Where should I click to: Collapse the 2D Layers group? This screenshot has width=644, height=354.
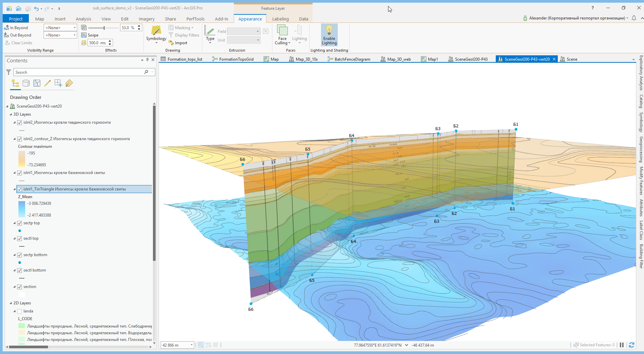pyautogui.click(x=11, y=303)
